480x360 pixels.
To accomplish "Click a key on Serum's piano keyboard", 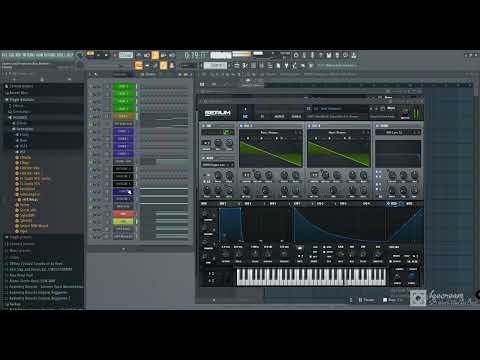I will [x=311, y=278].
